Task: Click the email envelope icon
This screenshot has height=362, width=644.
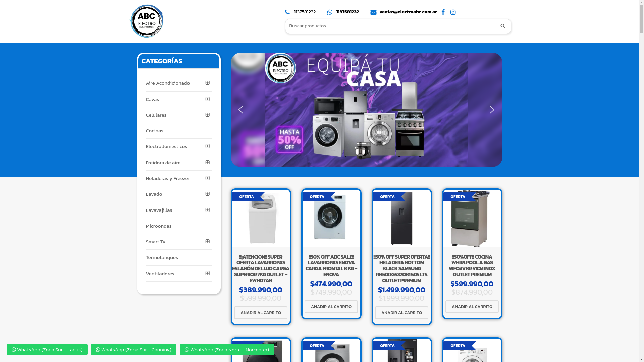Action: 373,12
